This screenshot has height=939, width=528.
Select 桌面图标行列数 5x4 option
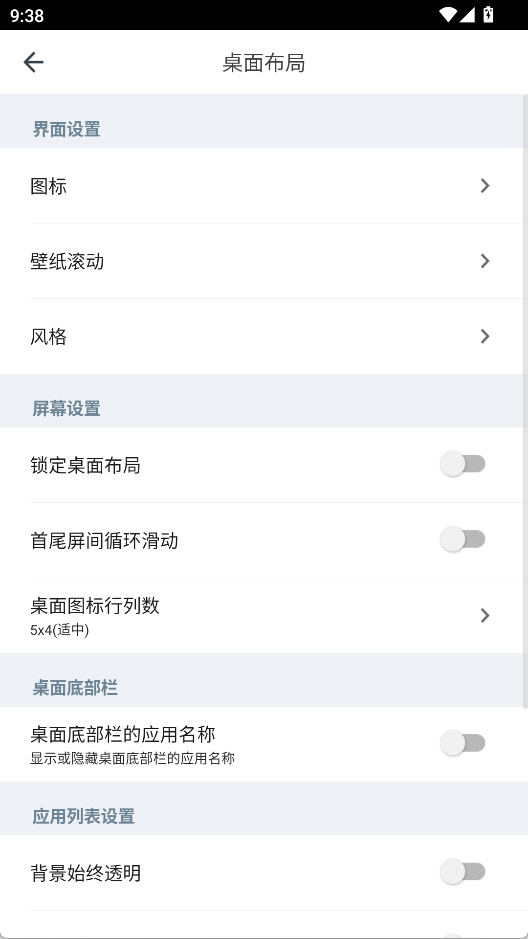(264, 616)
